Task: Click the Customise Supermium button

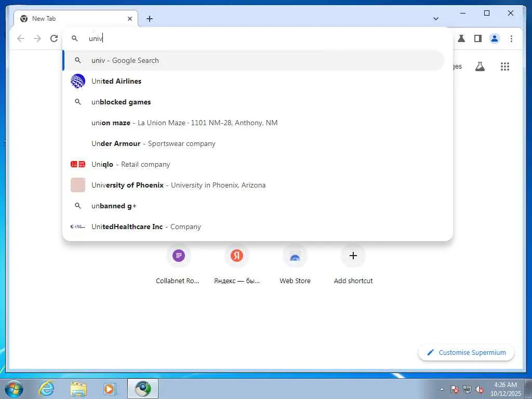Action: (466, 353)
